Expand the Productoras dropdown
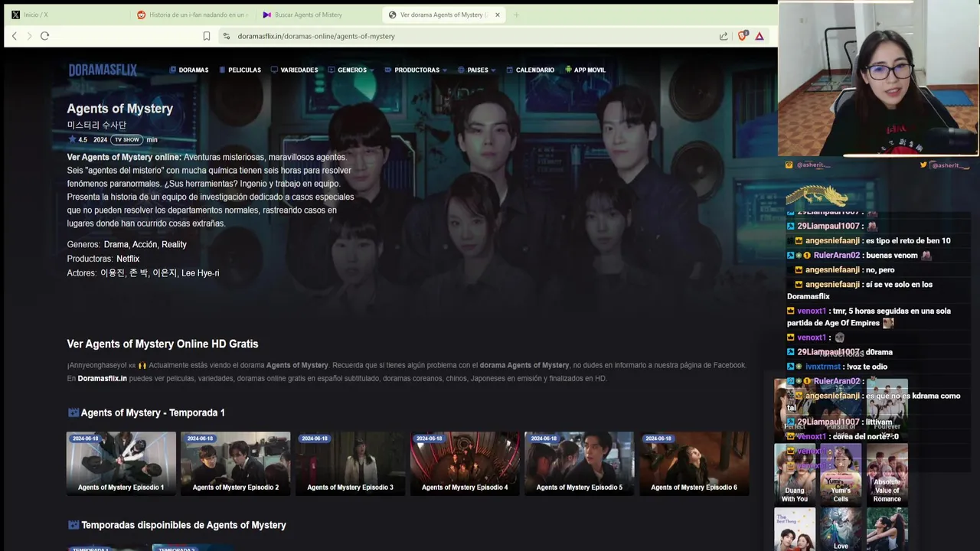The height and width of the screenshot is (551, 980). pyautogui.click(x=416, y=70)
